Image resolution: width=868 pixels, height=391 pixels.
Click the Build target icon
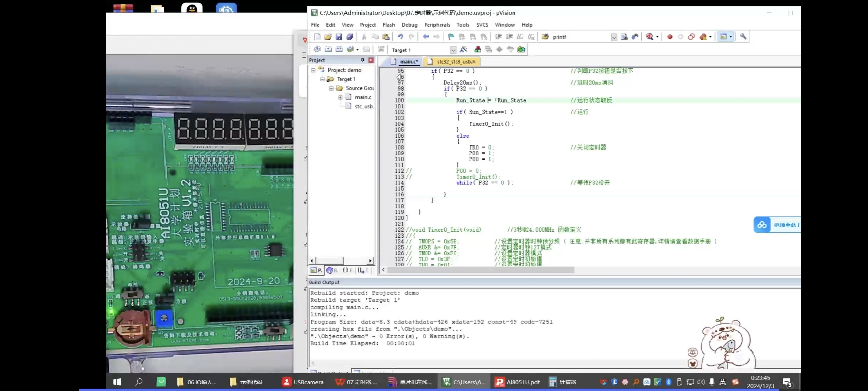[328, 50]
